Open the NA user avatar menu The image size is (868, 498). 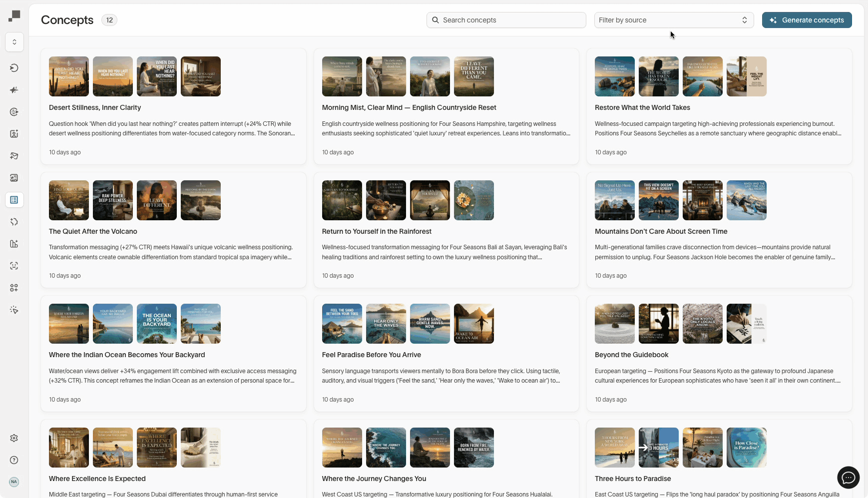tap(14, 482)
